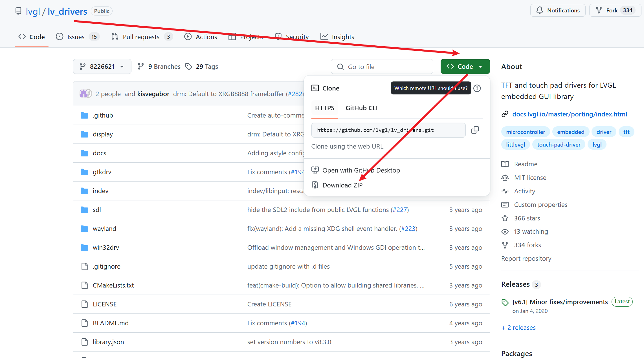Expand the 8226621 branch selector dropdown

(x=102, y=67)
